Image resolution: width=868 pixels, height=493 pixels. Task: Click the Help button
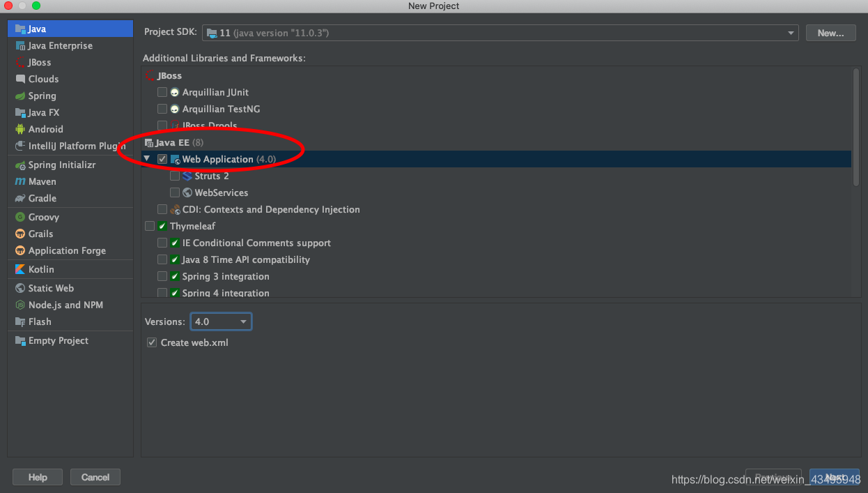[38, 478]
